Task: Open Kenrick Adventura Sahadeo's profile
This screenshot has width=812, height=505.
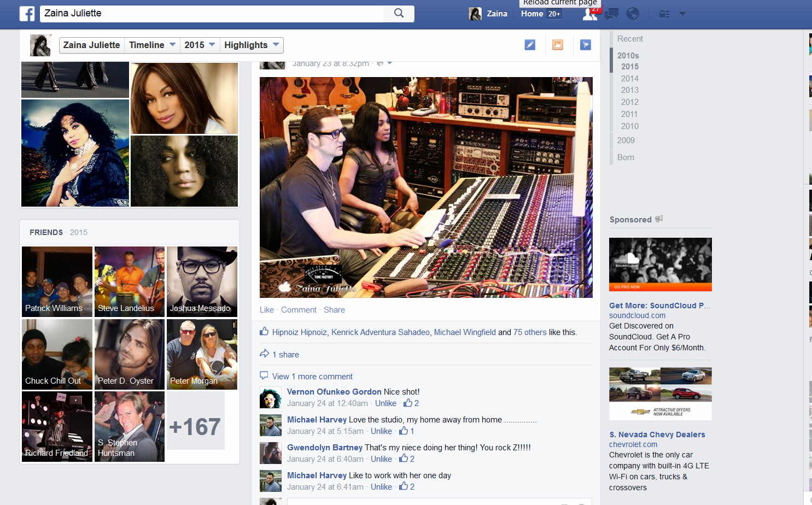Action: 381,332
